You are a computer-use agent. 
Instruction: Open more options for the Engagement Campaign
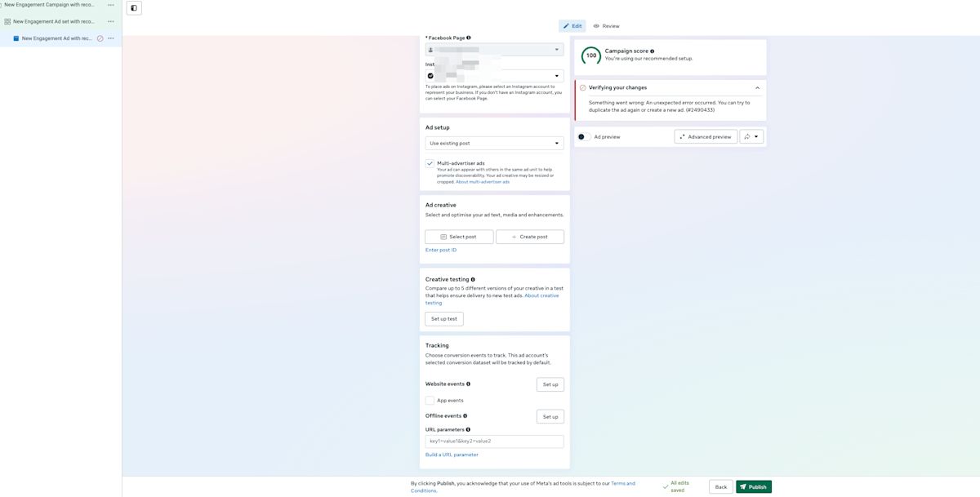pos(111,5)
